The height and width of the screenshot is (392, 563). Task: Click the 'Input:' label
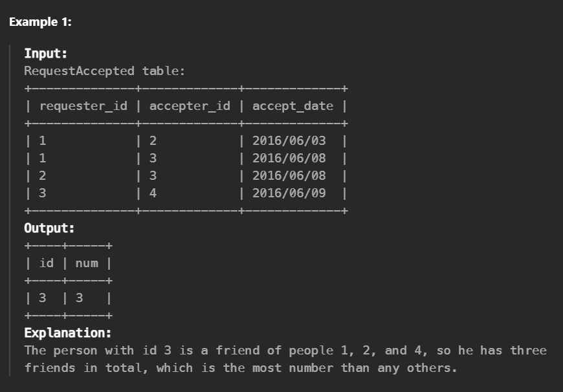45,54
